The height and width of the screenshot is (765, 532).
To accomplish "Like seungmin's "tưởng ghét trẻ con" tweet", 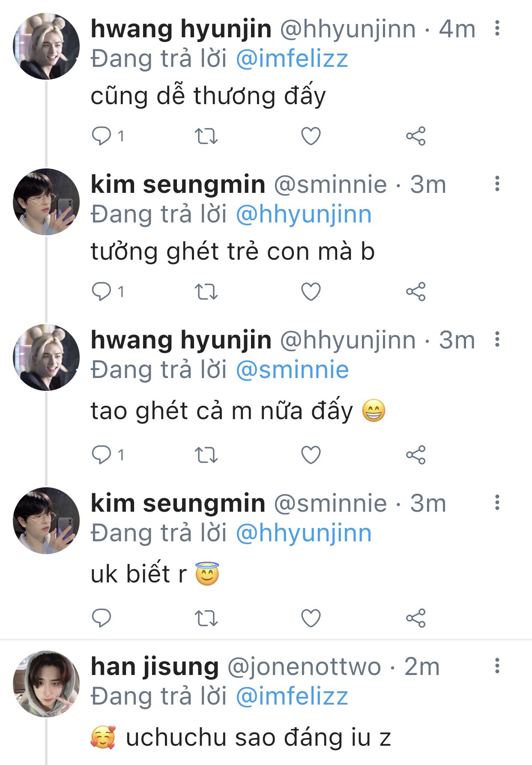I will [311, 292].
